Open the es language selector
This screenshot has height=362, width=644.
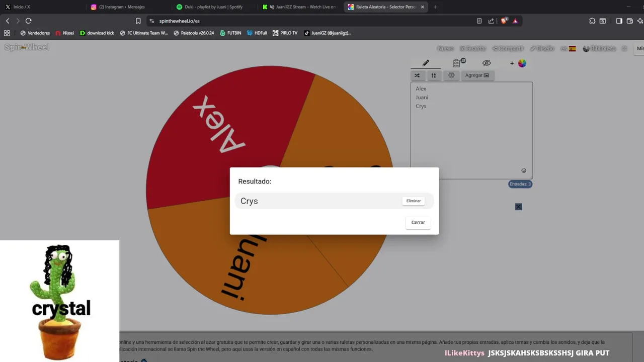pos(568,49)
